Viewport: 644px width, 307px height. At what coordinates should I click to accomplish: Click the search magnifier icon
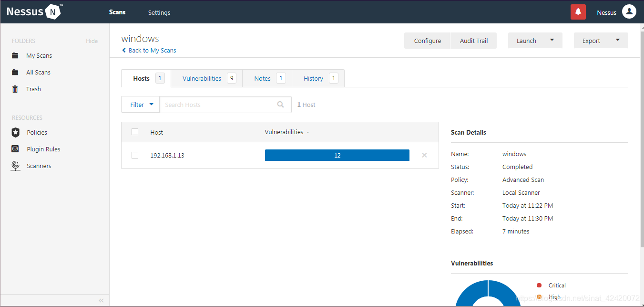(x=281, y=105)
